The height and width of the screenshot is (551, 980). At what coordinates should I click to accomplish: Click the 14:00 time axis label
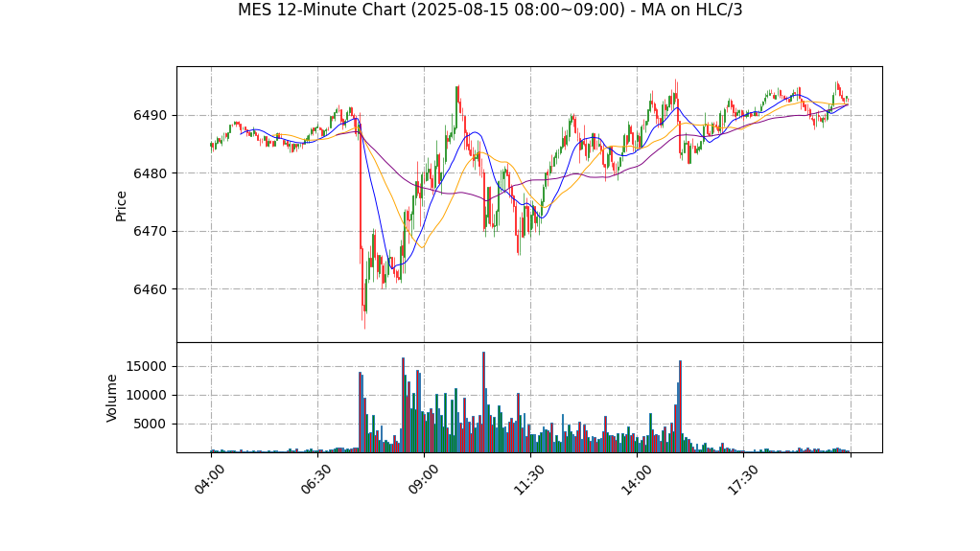(637, 480)
